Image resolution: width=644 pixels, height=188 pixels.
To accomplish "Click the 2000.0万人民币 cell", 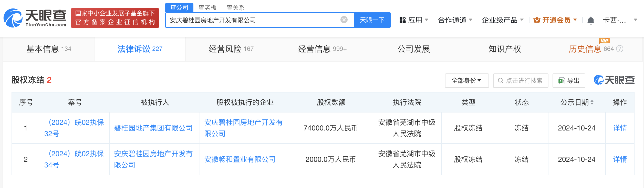I will 331,159.
